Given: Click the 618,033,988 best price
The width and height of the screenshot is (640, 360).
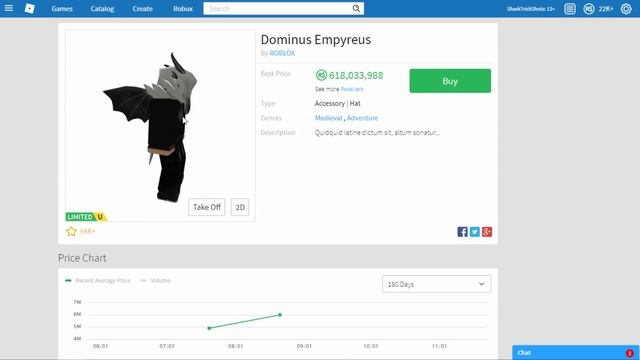Looking at the screenshot, I should pos(356,76).
